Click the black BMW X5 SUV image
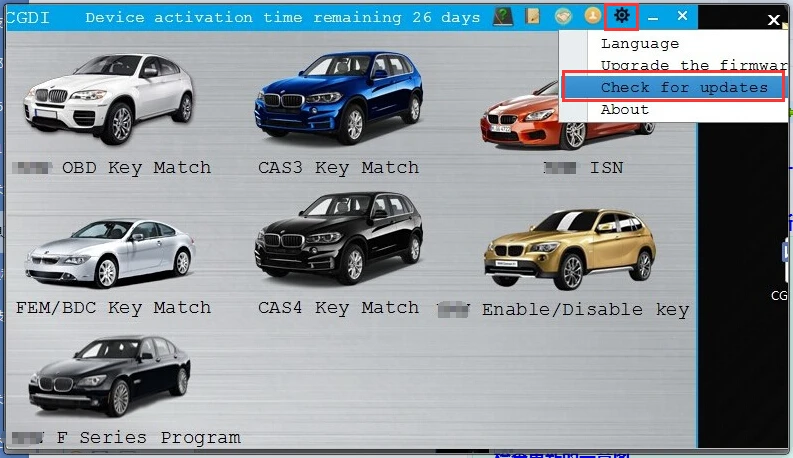The width and height of the screenshot is (793, 458). pyautogui.click(x=338, y=238)
